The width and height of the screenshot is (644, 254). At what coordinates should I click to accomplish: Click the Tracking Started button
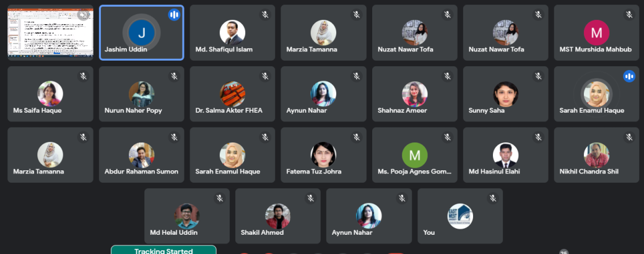[x=163, y=250]
